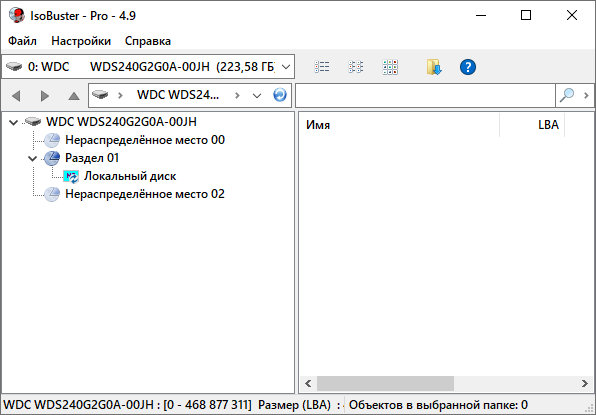Click the extract folder icon with blue arrow
The height and width of the screenshot is (415, 596).
coord(434,67)
